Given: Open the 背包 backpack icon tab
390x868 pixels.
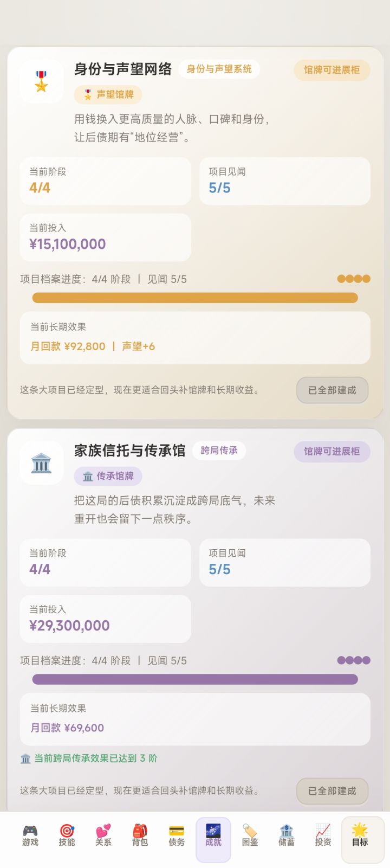Looking at the screenshot, I should (x=140, y=835).
